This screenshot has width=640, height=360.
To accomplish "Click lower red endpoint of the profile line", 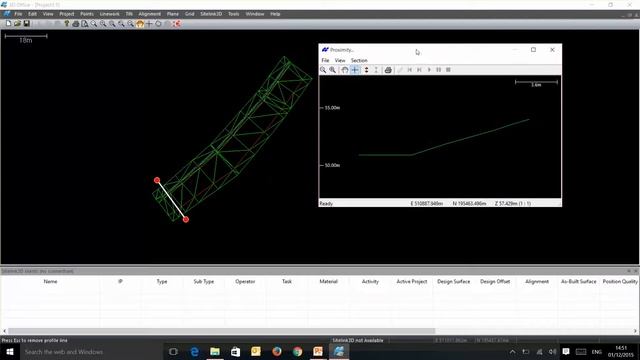I will click(186, 220).
